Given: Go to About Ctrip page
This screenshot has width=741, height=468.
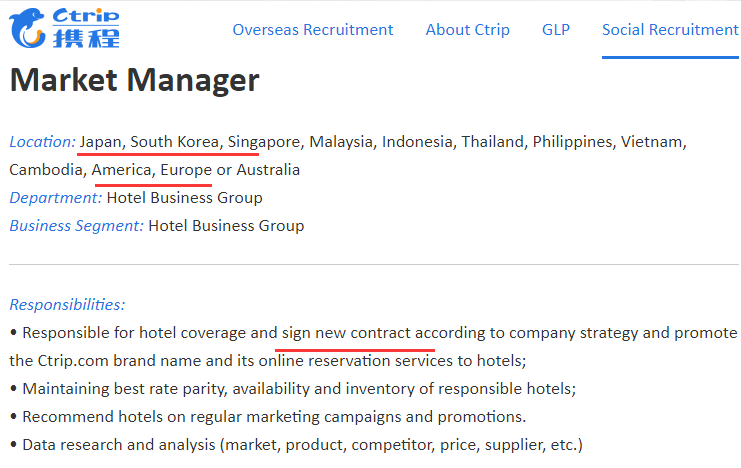Looking at the screenshot, I should pos(467,30).
